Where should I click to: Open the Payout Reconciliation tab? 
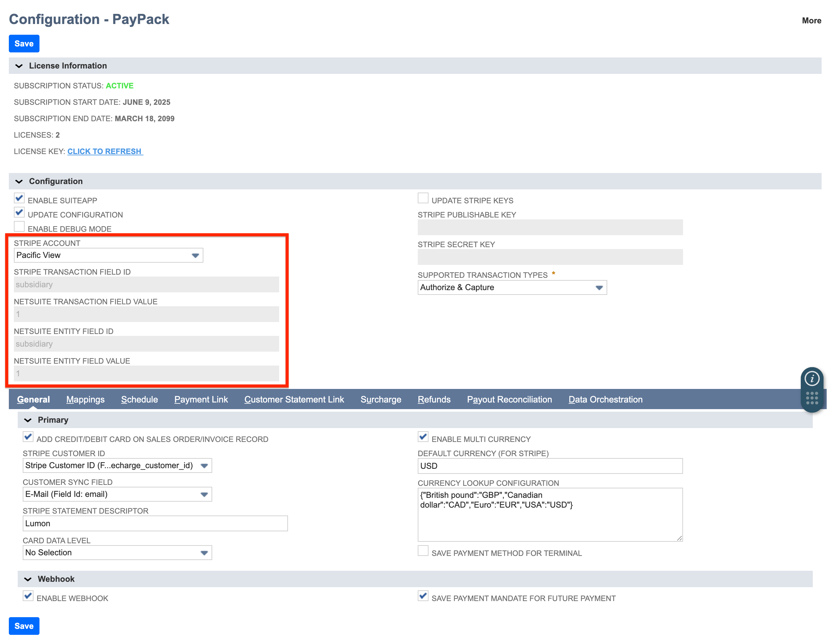click(x=509, y=400)
